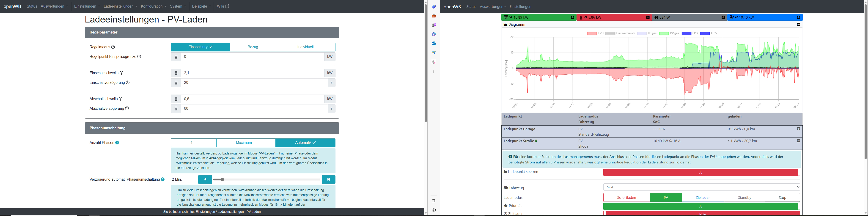Toggle PV ges. series in chart legend
The width and height of the screenshot is (868, 216).
pos(669,34)
